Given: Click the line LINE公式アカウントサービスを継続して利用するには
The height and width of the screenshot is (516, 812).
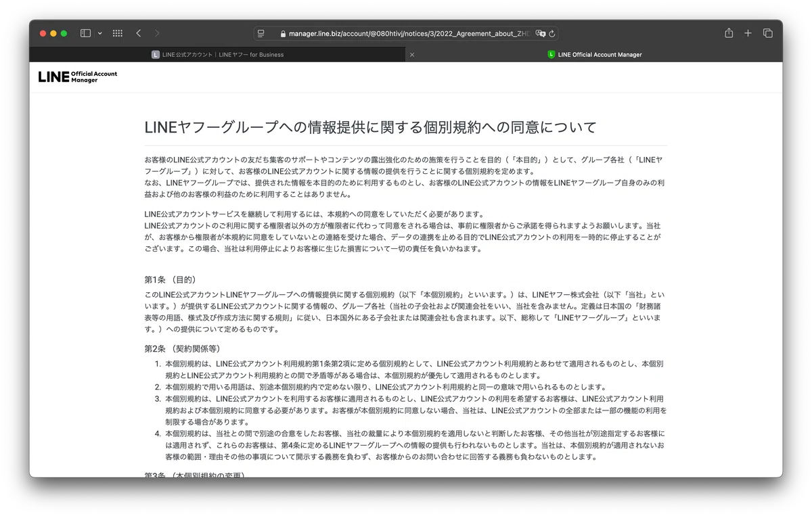Looking at the screenshot, I should [315, 214].
